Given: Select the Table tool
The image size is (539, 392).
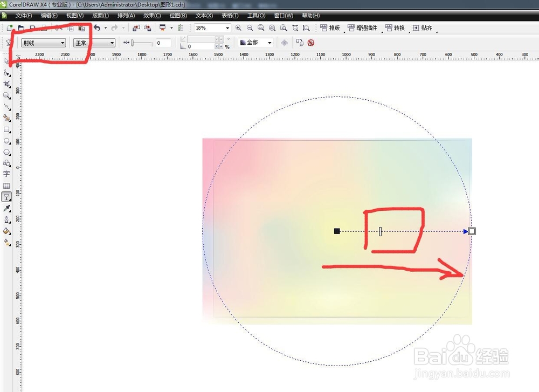Looking at the screenshot, I should coord(6,185).
